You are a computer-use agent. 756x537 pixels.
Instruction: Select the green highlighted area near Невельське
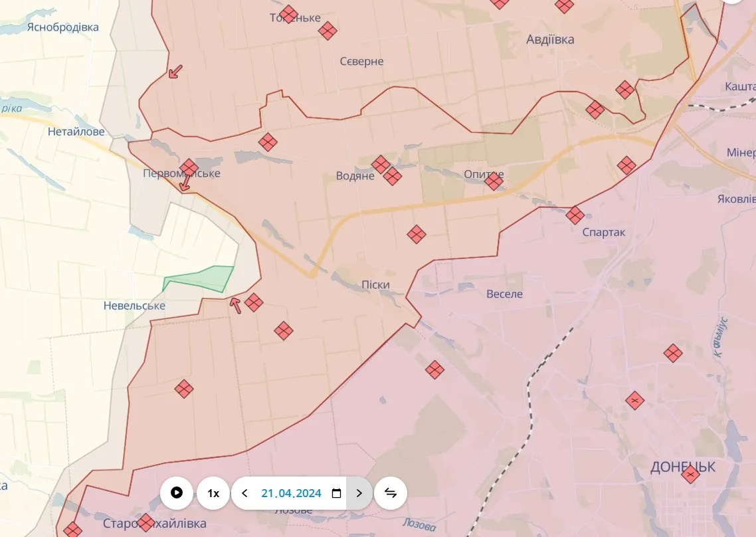point(199,278)
